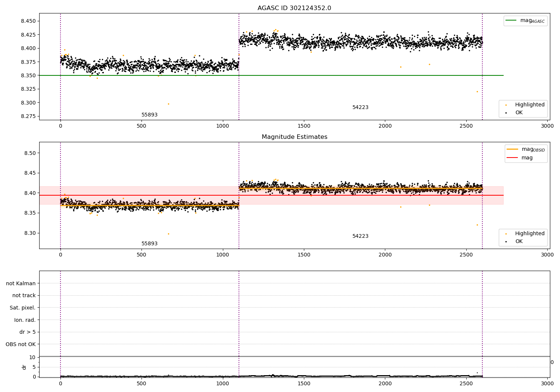Click 'OK' in the top plot legend
The height and width of the screenshot is (392, 560).
519,113
